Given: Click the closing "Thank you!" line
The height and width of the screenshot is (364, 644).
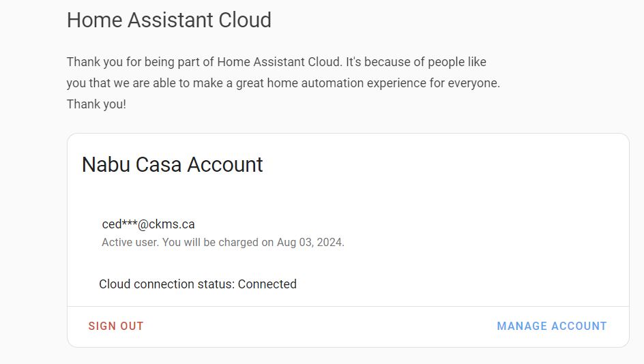Looking at the screenshot, I should tap(96, 105).
